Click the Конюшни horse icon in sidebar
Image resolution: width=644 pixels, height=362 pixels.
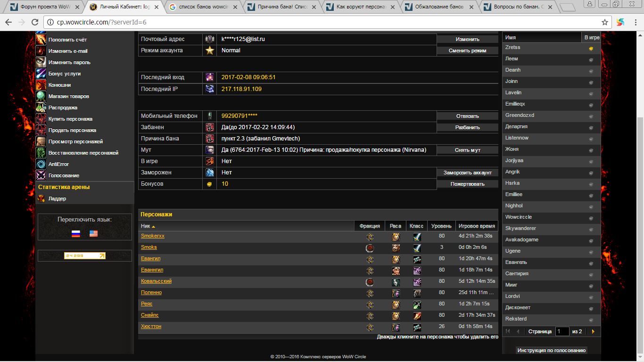coord(41,85)
